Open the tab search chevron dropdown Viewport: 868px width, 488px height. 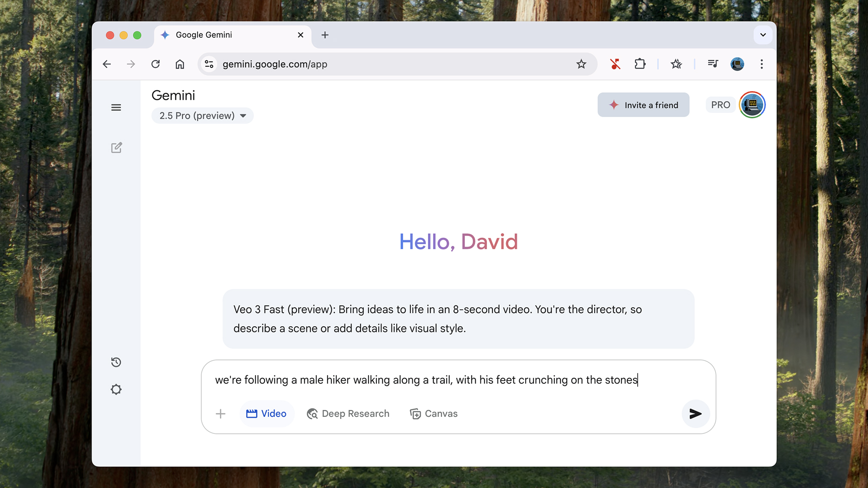(763, 35)
